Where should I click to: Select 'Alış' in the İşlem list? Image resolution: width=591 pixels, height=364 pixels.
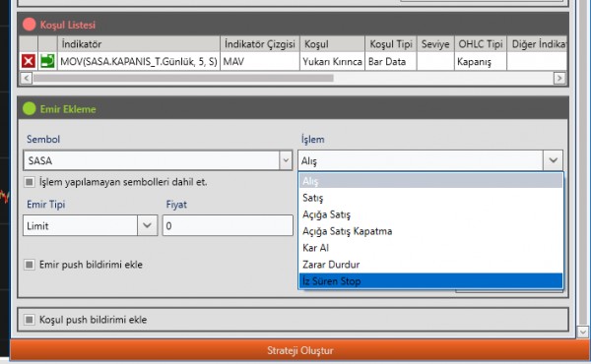(x=430, y=181)
